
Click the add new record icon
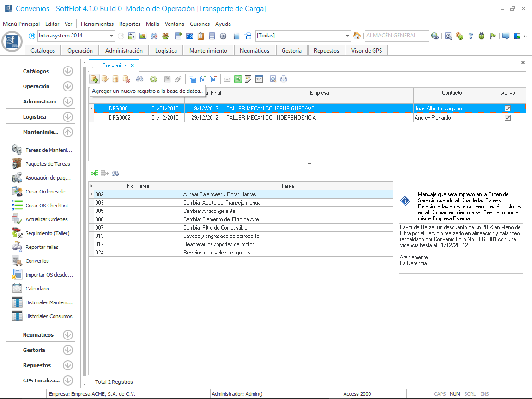94,79
